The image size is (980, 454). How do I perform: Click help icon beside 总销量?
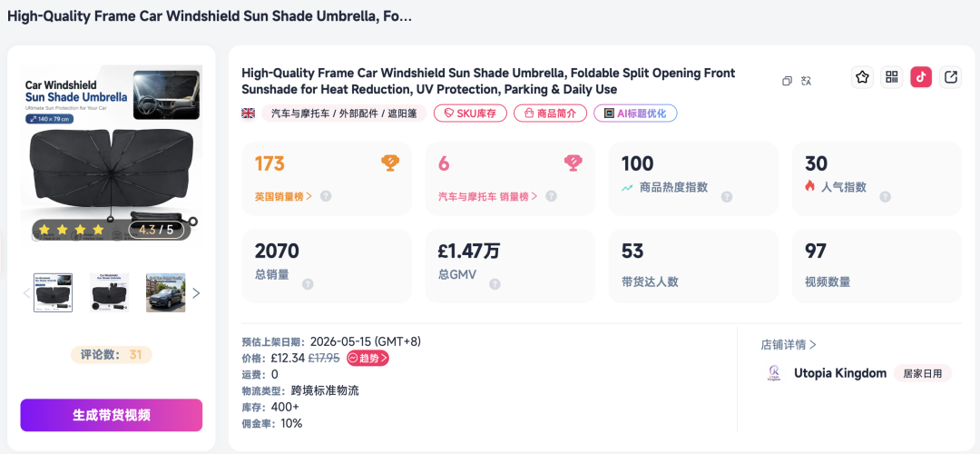coord(308,284)
